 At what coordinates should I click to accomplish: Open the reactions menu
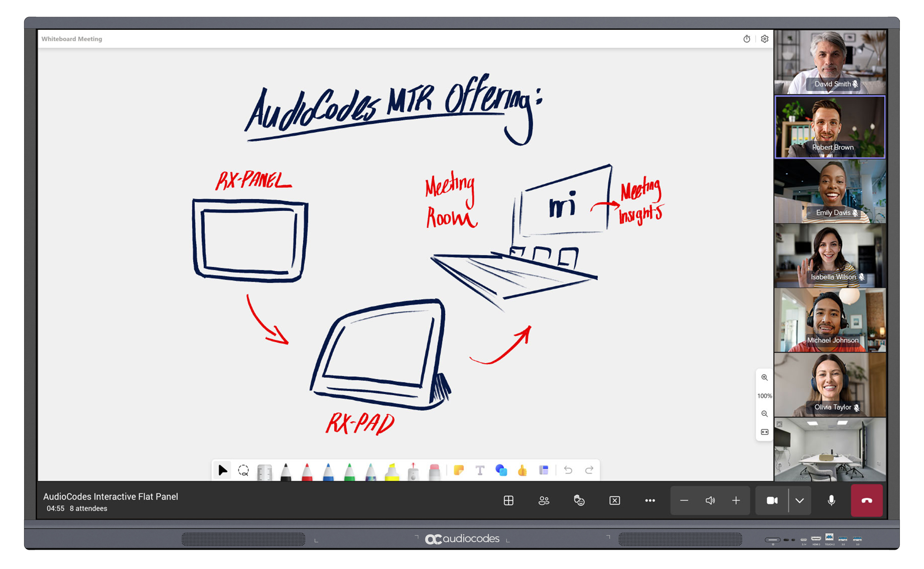pos(579,500)
